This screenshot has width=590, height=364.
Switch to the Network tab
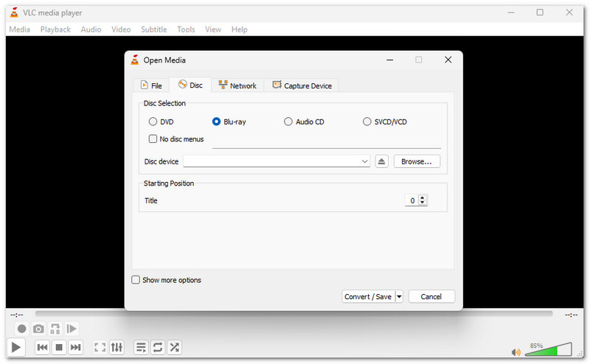pos(237,85)
